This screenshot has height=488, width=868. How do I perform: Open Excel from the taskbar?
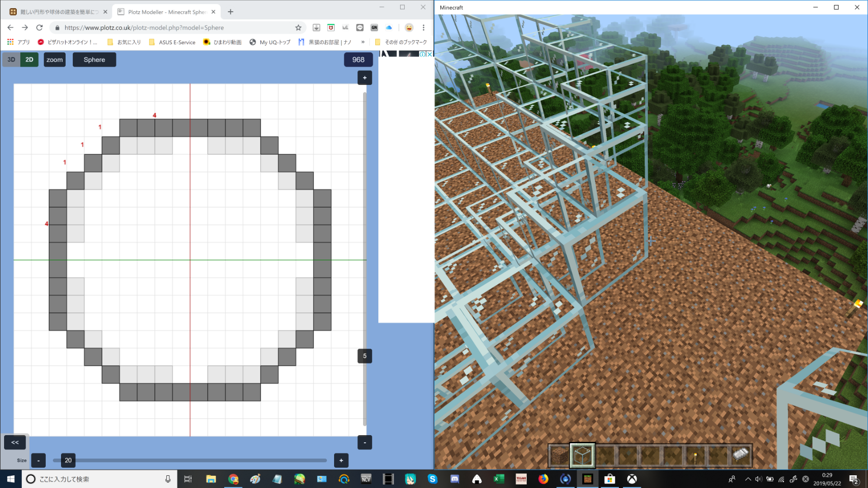pyautogui.click(x=499, y=479)
